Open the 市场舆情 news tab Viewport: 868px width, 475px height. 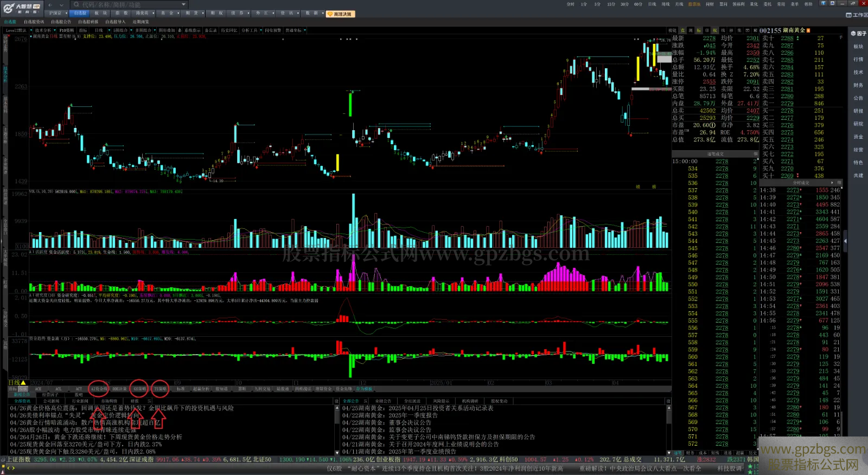pos(109,401)
